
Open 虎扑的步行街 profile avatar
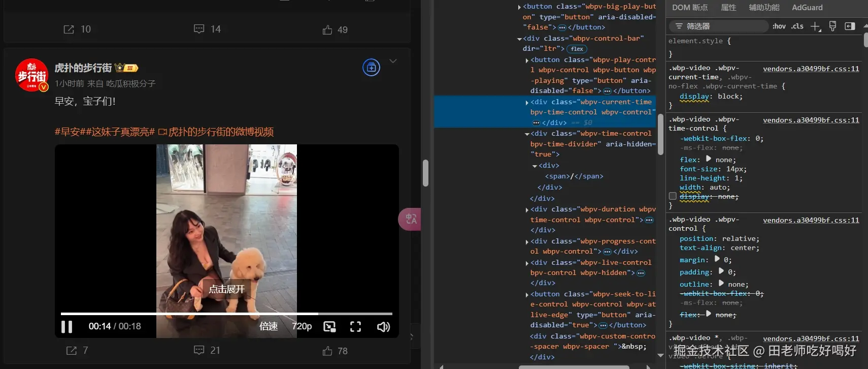[x=31, y=75]
